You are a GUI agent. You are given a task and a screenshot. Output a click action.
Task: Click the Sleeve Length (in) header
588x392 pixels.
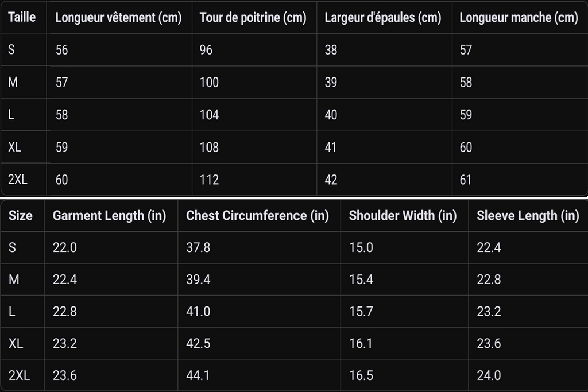(x=528, y=215)
